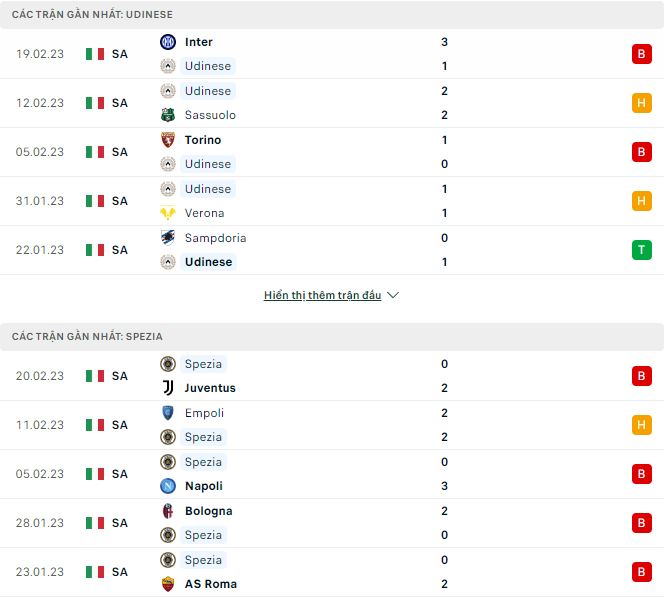Click the Empoli club crest icon
The image size is (669, 599).
pyautogui.click(x=167, y=413)
